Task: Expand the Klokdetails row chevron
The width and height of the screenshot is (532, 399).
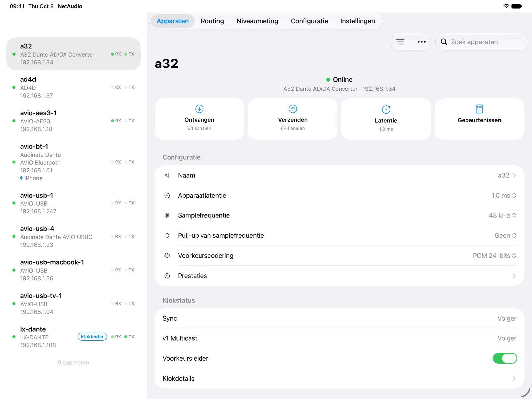Action: 514,379
